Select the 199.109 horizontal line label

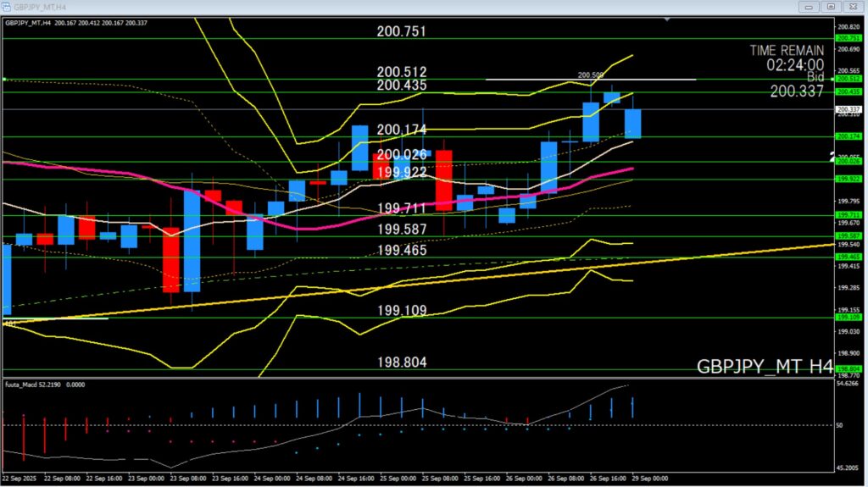402,311
